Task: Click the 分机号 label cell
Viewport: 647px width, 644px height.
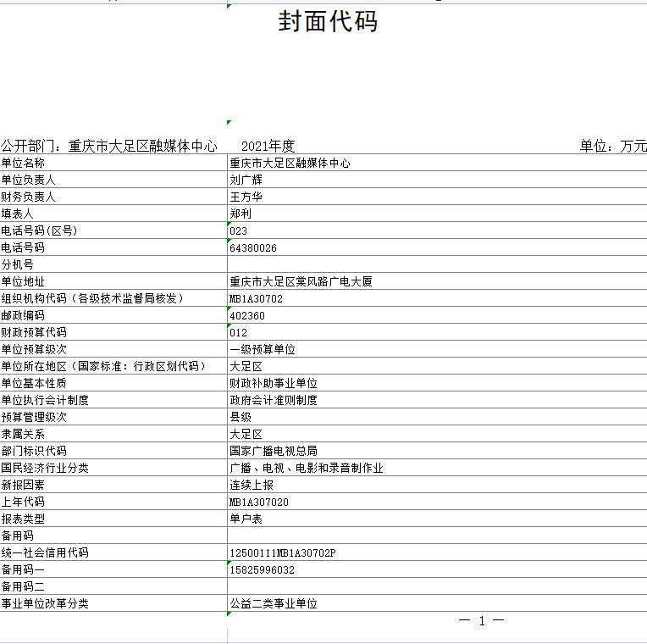Action: click(113, 264)
